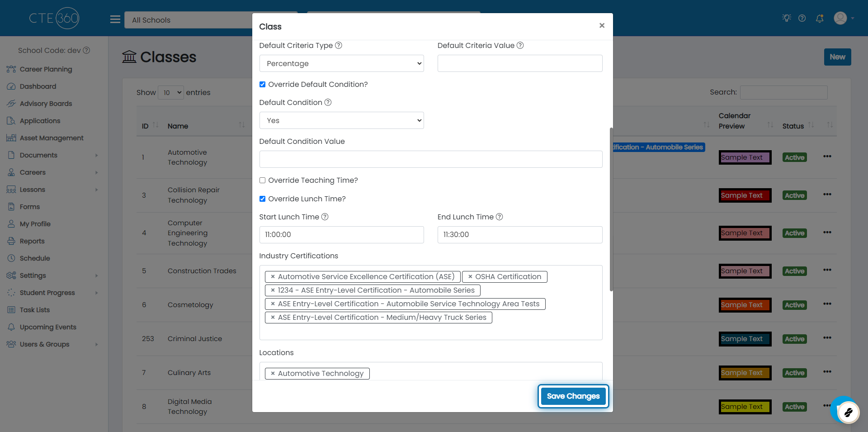Open the user avatar menu
Viewport: 868px width, 432px height.
(x=840, y=18)
